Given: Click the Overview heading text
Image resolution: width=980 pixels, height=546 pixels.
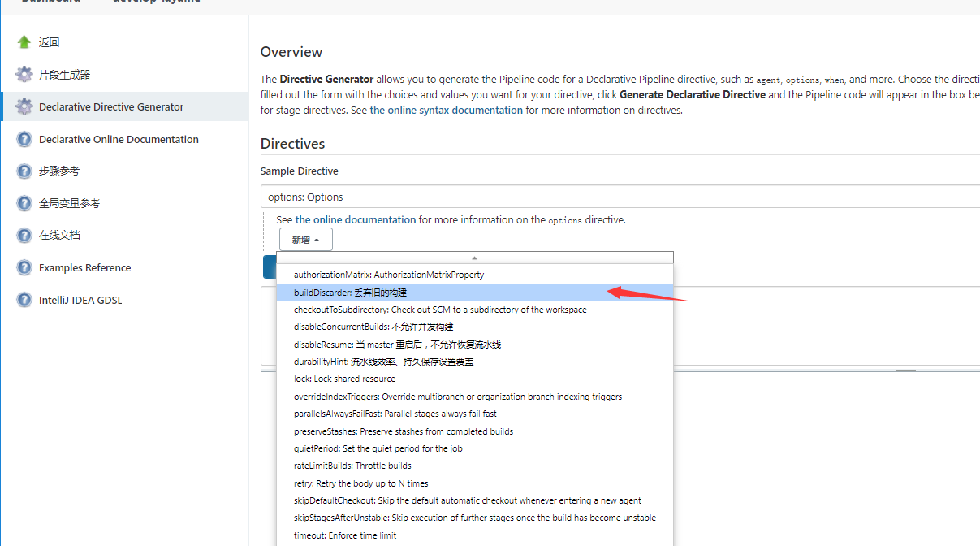Looking at the screenshot, I should point(291,52).
